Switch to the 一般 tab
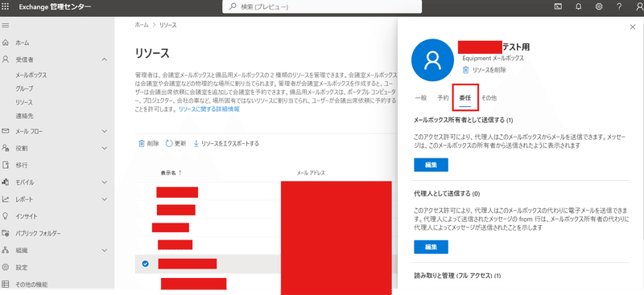Screen dimensions: 644x295 click(x=421, y=98)
